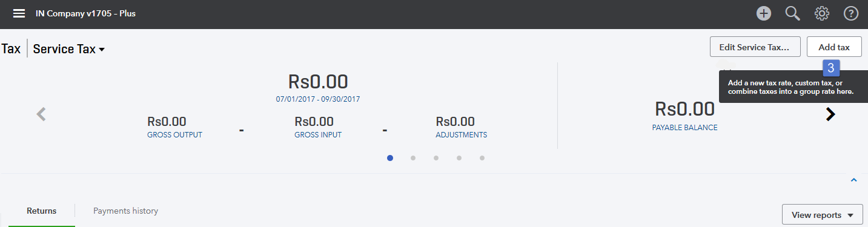Select the fifth carousel dot
The image size is (868, 227).
(x=482, y=158)
